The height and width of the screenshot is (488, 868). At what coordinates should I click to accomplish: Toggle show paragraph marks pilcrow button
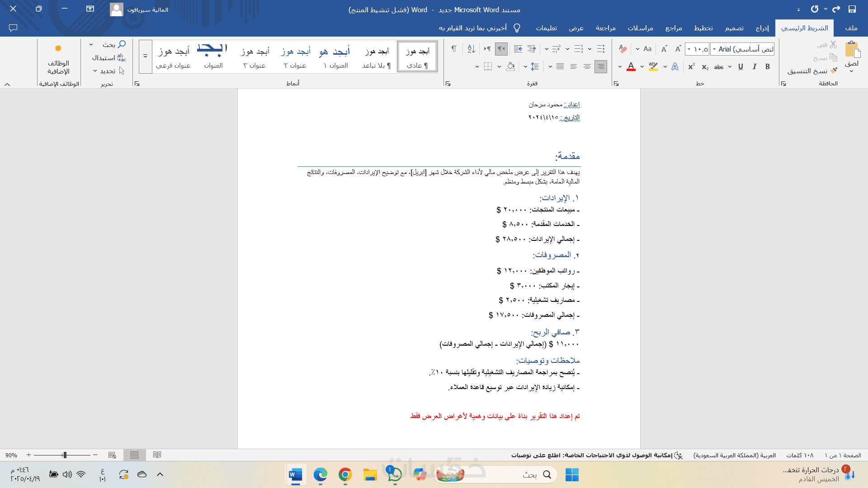coord(454,49)
